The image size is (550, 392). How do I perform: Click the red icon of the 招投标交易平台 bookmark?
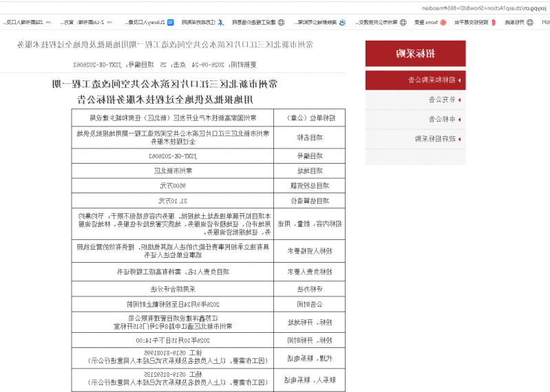point(494,23)
